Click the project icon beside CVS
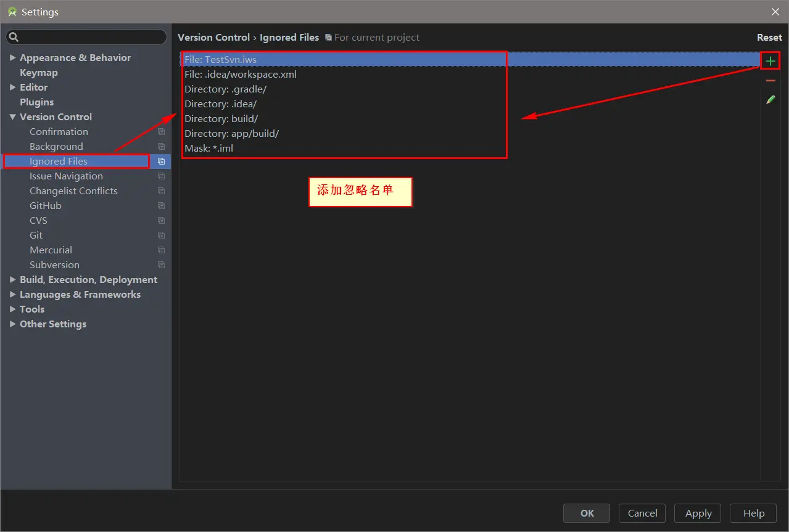This screenshot has width=789, height=532. click(x=161, y=221)
